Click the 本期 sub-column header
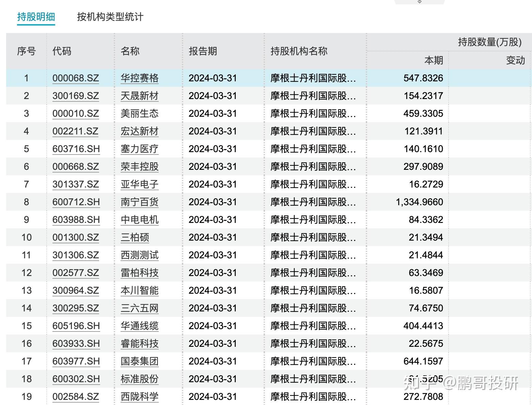 point(434,60)
